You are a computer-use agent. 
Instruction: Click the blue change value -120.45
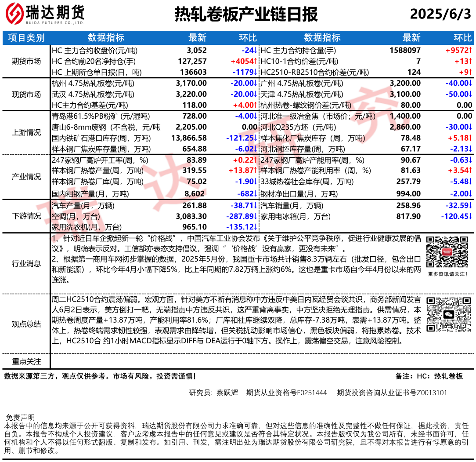(457, 216)
